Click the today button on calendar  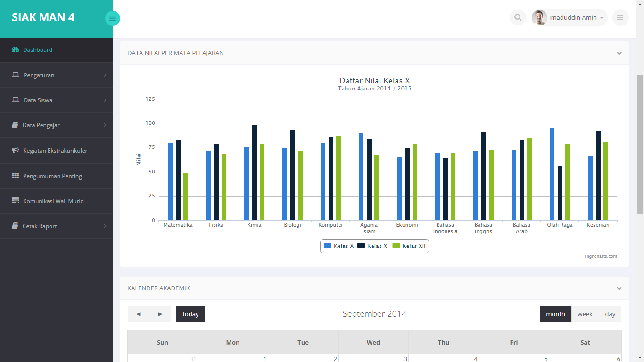190,314
